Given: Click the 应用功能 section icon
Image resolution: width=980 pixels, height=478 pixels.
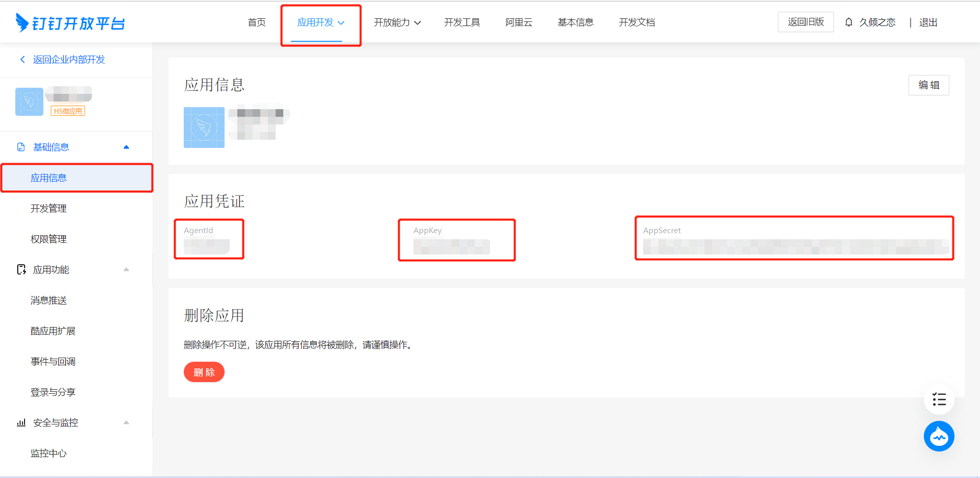Looking at the screenshot, I should click(21, 269).
